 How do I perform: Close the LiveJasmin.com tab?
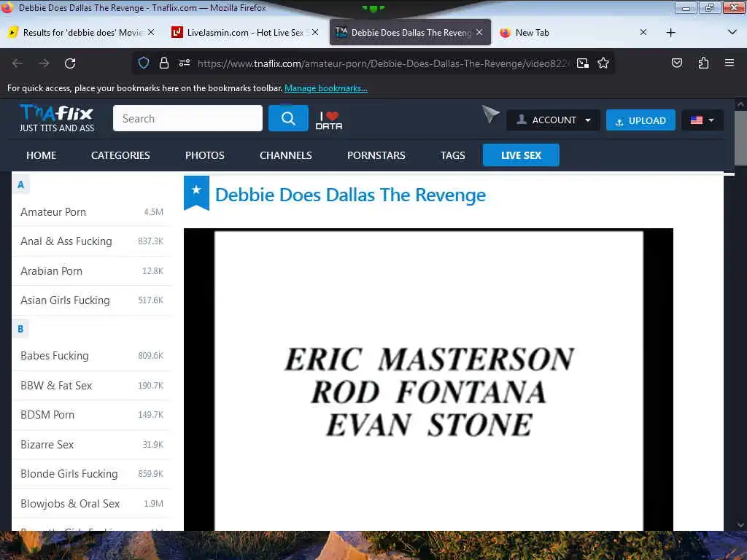315,32
